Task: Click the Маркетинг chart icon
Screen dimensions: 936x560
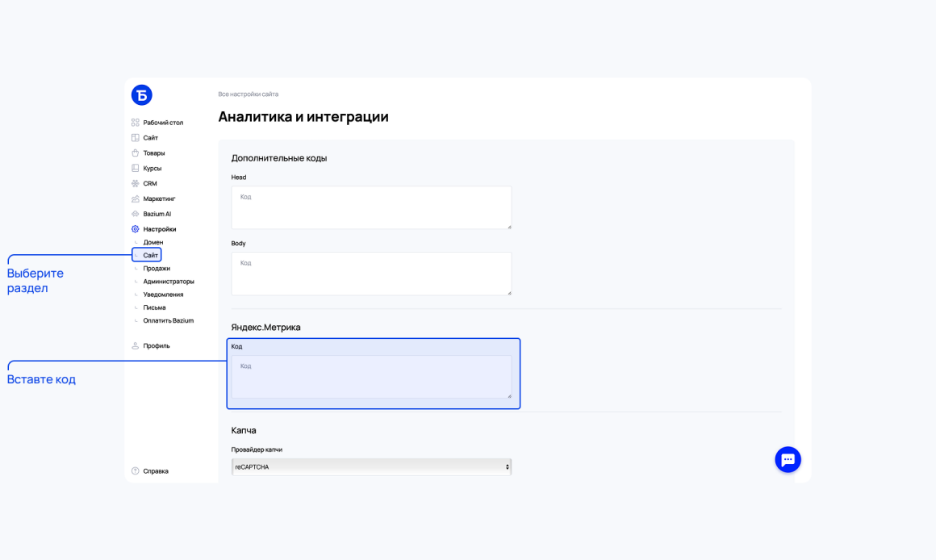Action: 136,199
